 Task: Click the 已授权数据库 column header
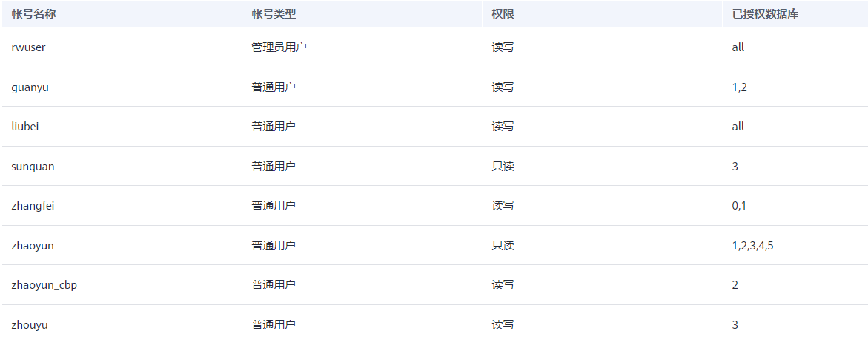tap(765, 14)
